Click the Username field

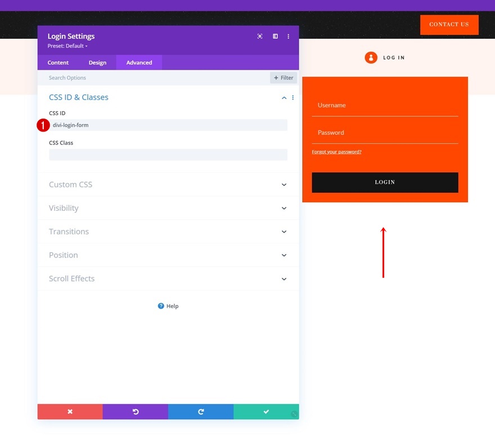(385, 106)
